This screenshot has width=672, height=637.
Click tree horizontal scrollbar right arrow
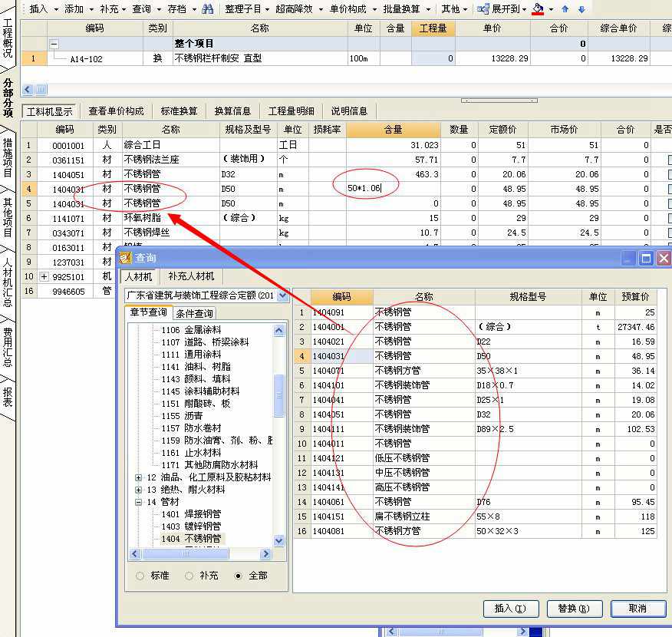(265, 554)
